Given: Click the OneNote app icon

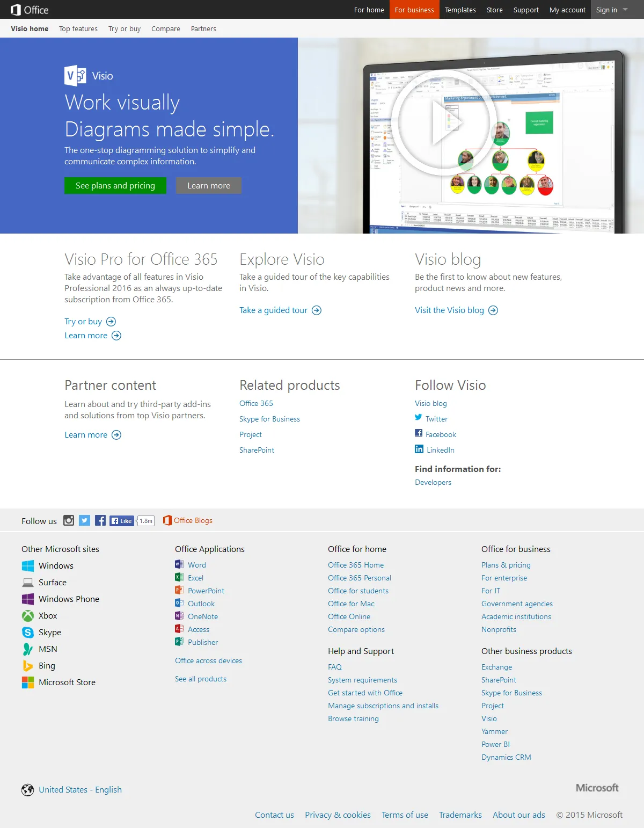Looking at the screenshot, I should tap(179, 616).
